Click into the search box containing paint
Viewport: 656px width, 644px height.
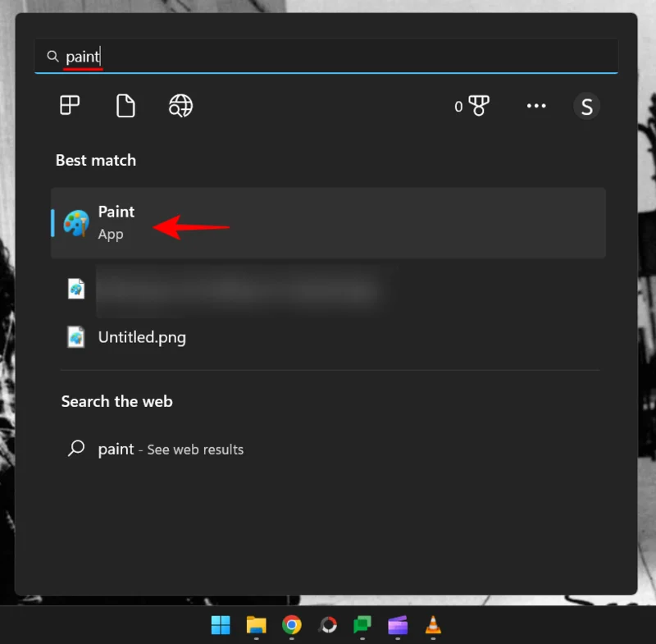click(x=328, y=57)
